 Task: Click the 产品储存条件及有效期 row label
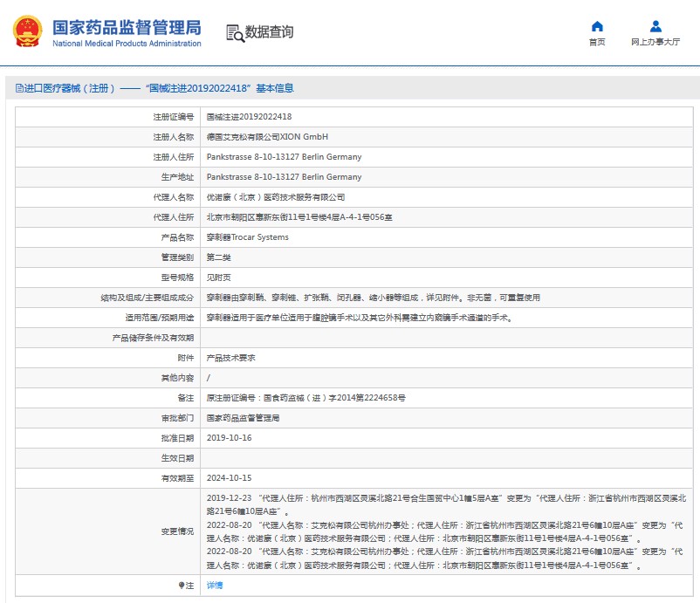click(153, 338)
